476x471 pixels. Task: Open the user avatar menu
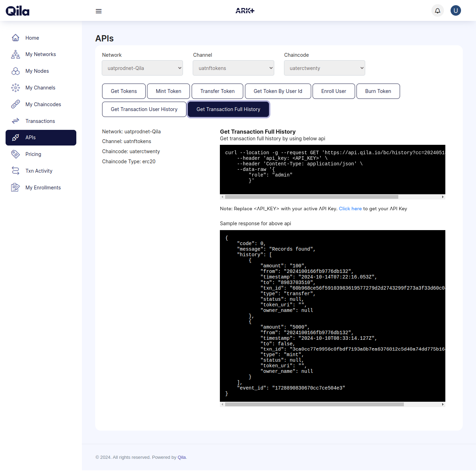(456, 10)
